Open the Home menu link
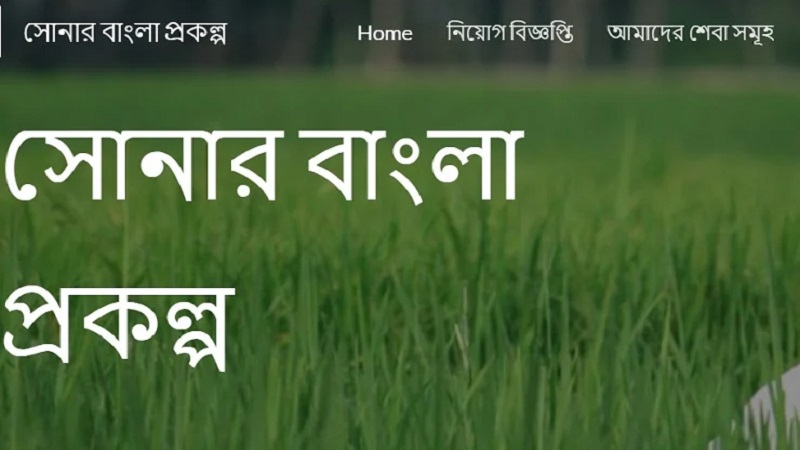800x450 pixels. [385, 33]
